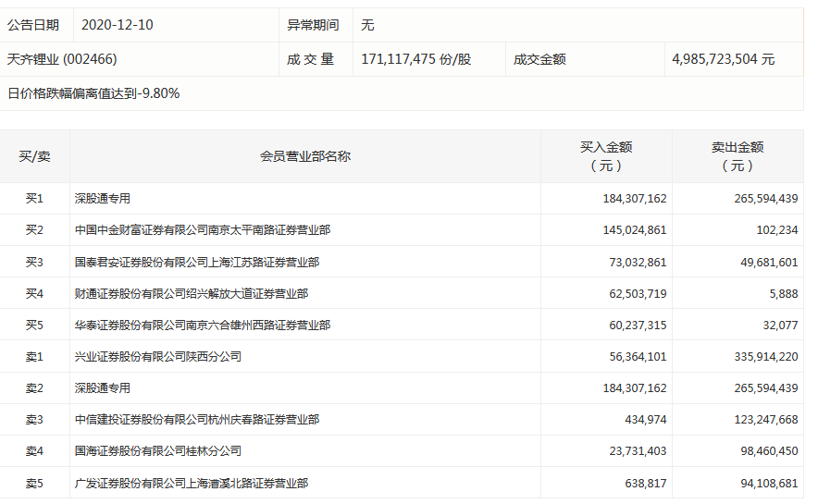The height and width of the screenshot is (504, 818).
Task: Click buy amount 23,731,403
Action: coord(638,451)
